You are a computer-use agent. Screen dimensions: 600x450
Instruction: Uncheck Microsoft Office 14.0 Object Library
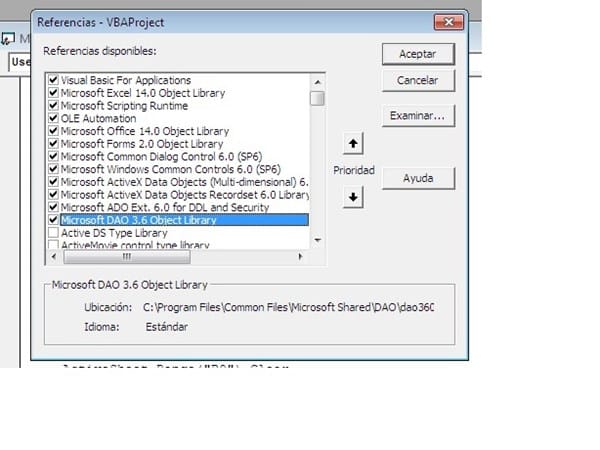coord(53,131)
